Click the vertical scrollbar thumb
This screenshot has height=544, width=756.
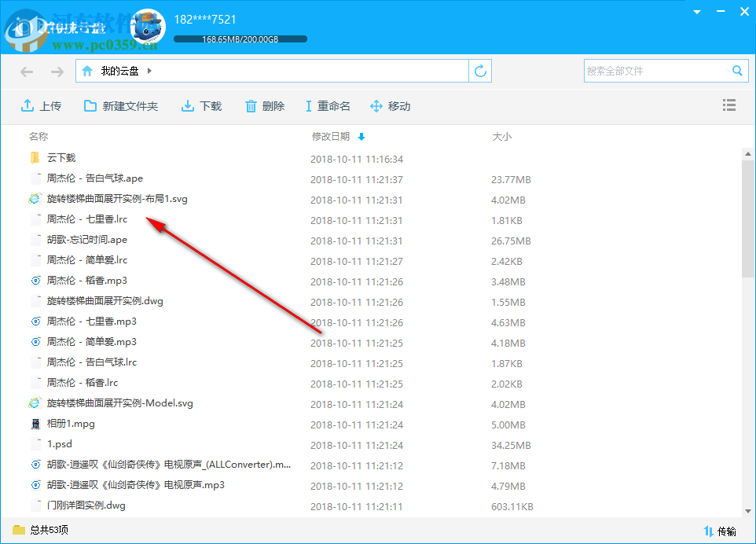pos(748,219)
